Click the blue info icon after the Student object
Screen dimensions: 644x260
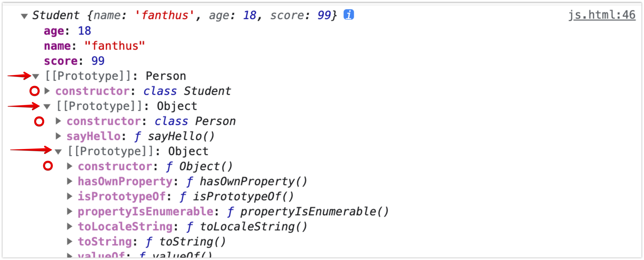tap(348, 14)
